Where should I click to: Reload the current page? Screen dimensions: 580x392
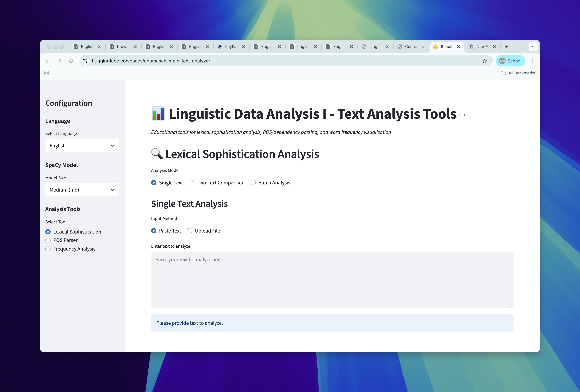tap(71, 61)
